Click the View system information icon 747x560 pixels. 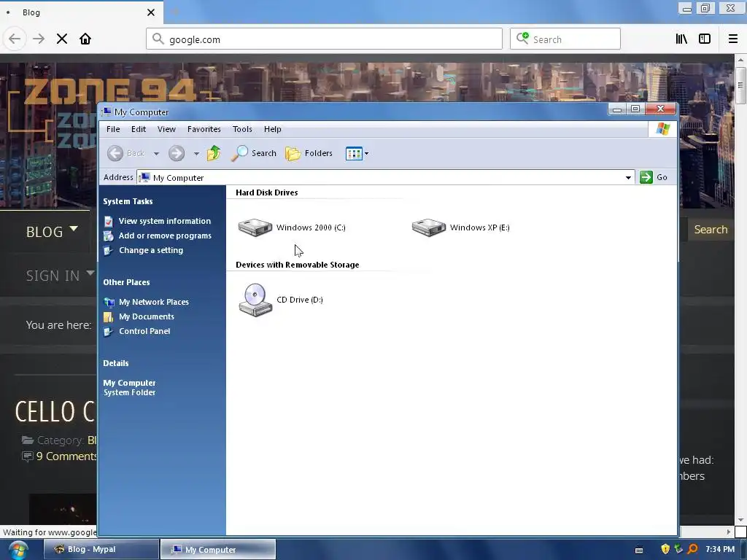(109, 222)
